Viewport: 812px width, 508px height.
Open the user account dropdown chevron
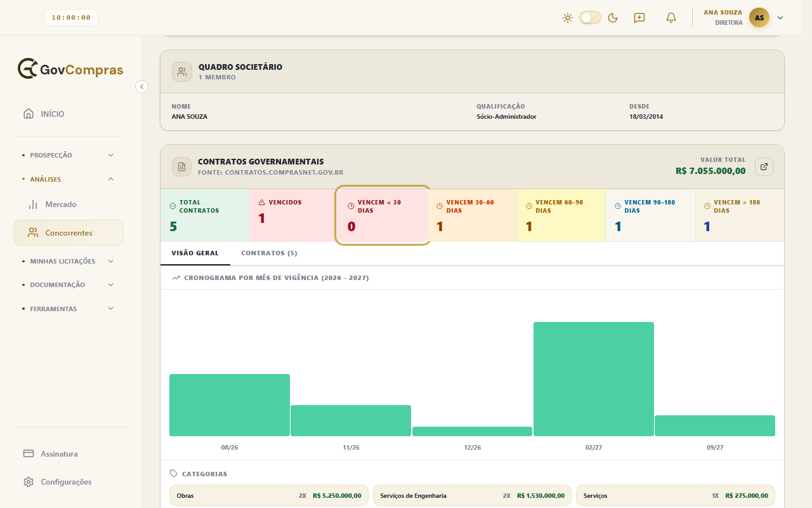pyautogui.click(x=780, y=18)
